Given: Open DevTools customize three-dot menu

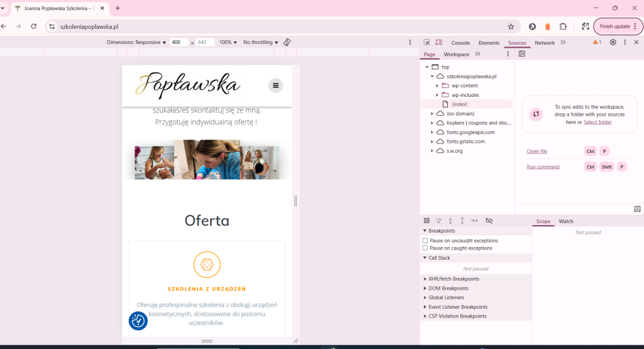Looking at the screenshot, I should (x=625, y=42).
